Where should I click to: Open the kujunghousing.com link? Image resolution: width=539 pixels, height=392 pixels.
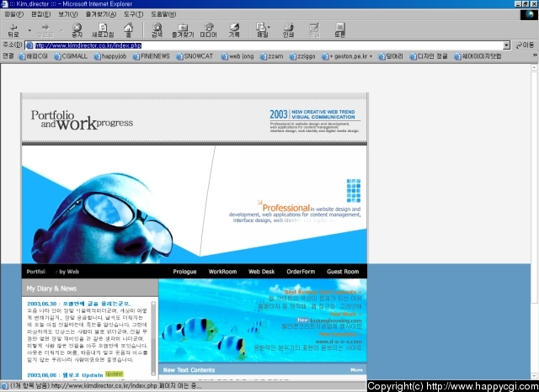[x=336, y=320]
